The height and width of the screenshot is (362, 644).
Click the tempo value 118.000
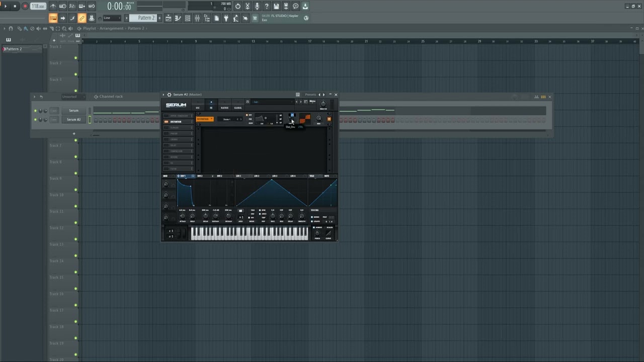(38, 6)
